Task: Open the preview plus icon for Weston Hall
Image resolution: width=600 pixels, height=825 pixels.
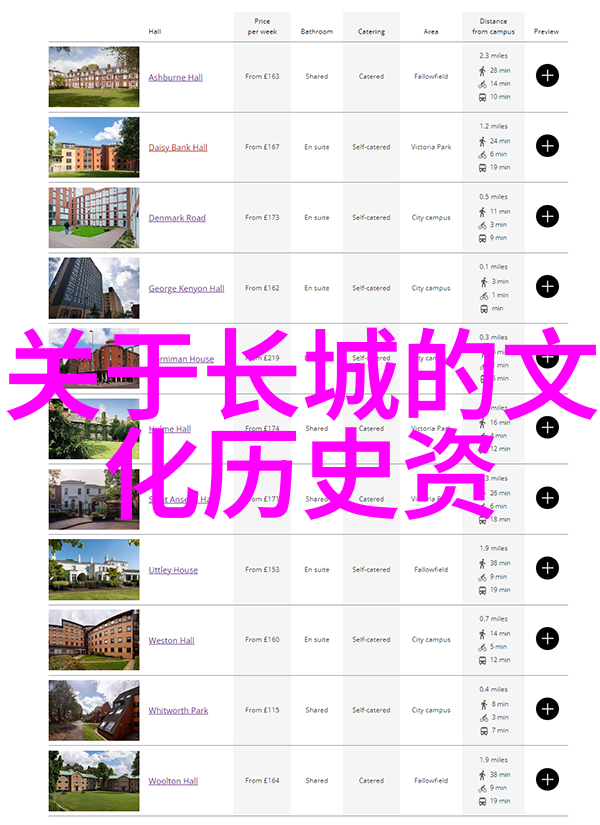Action: click(x=547, y=639)
